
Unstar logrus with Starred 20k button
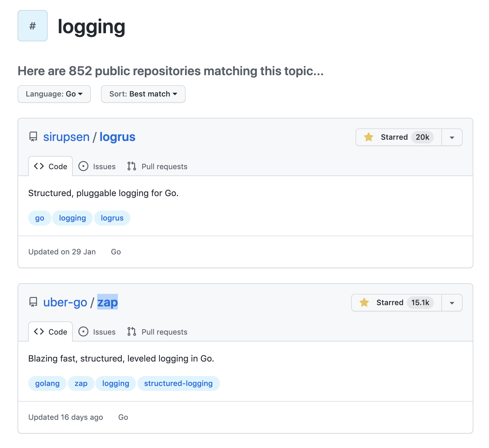[399, 137]
